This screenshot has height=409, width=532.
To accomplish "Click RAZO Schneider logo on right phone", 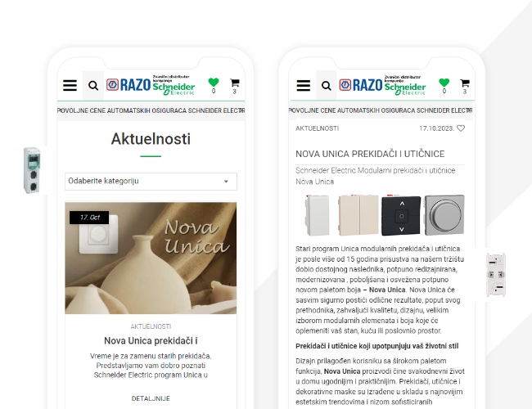I will tap(382, 85).
